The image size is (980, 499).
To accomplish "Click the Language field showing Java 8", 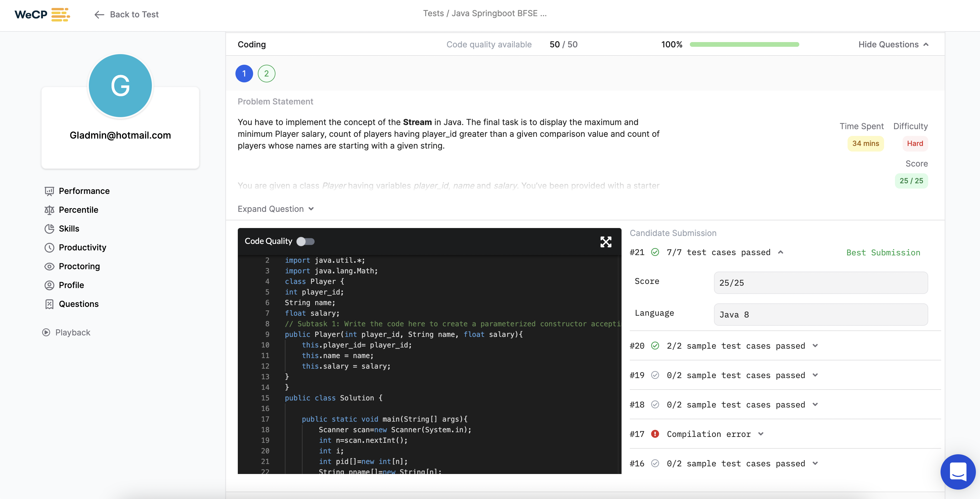I will (820, 315).
